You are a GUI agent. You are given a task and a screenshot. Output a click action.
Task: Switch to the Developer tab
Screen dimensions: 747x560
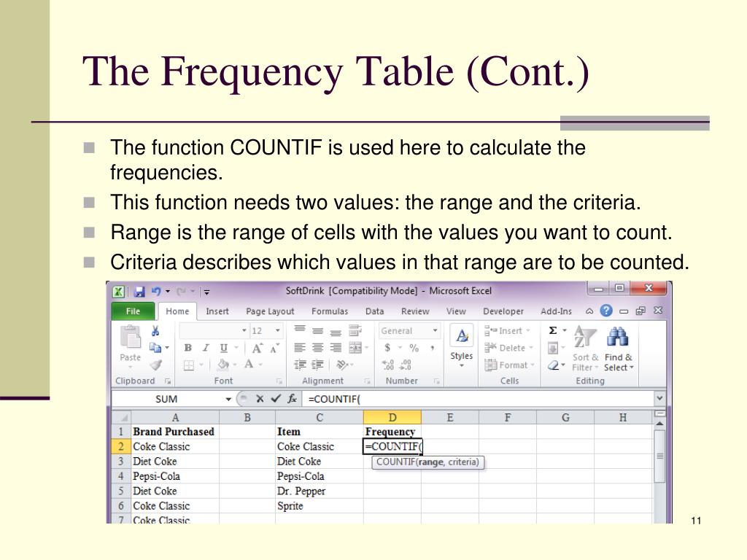click(503, 311)
